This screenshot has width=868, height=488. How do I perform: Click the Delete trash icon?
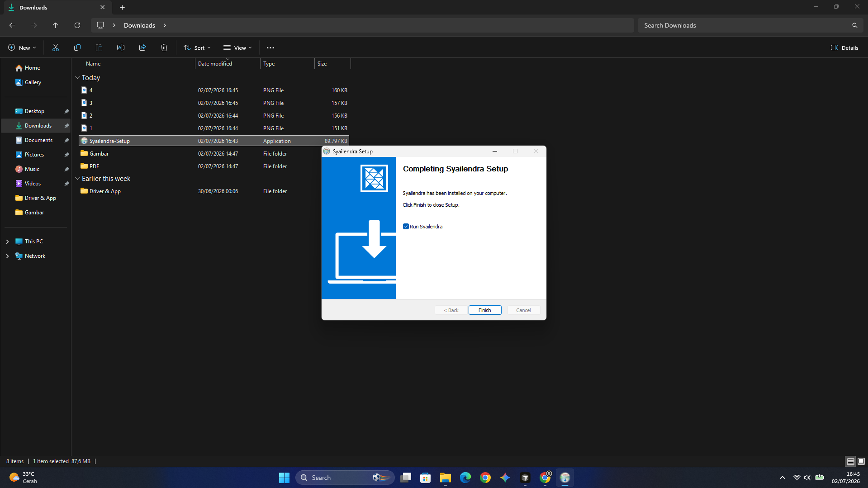pyautogui.click(x=164, y=47)
